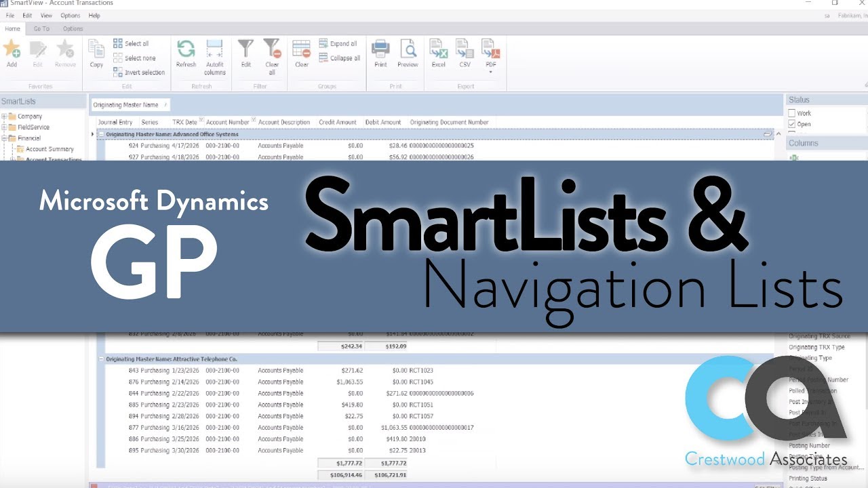868x488 pixels.
Task: Click Printing Status column entry
Action: (x=808, y=479)
